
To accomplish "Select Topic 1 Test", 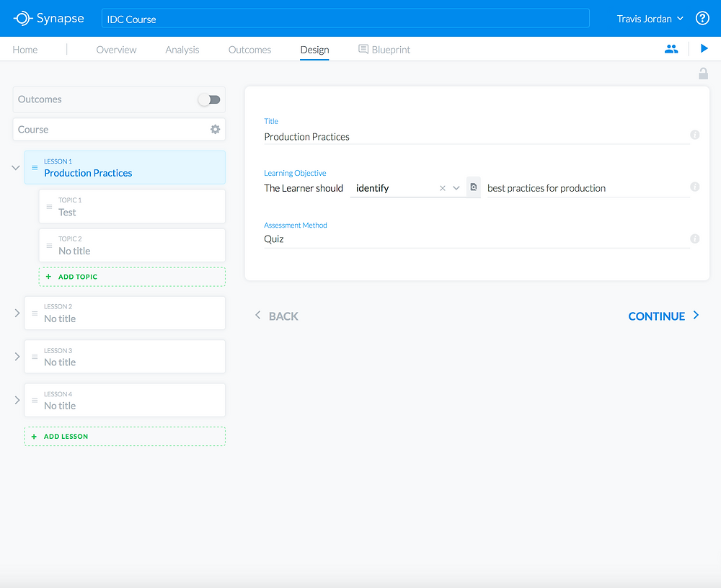I will [132, 206].
